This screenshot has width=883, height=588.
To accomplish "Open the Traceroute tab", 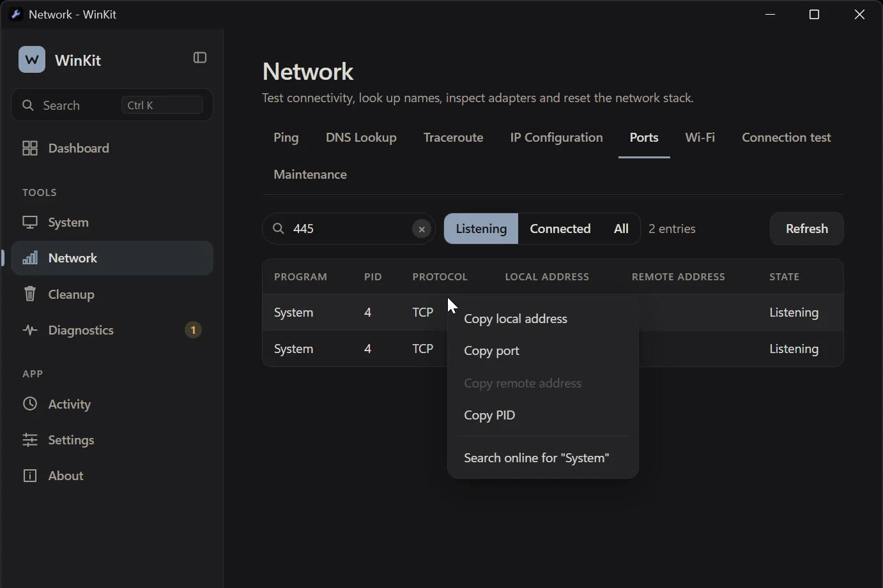I will pos(453,138).
